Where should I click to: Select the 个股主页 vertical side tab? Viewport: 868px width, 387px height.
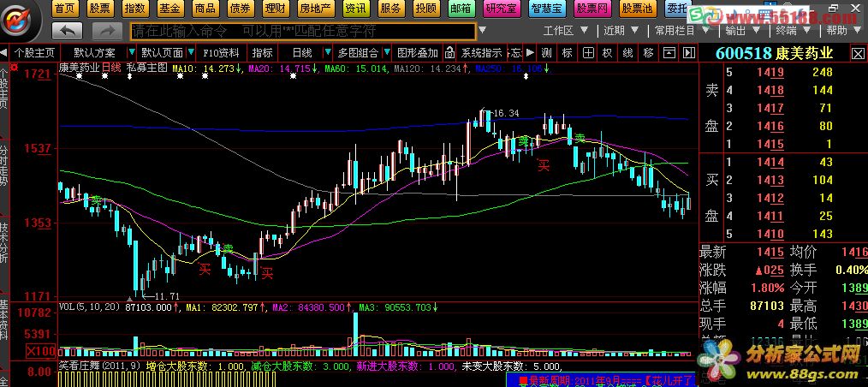[x=4, y=87]
